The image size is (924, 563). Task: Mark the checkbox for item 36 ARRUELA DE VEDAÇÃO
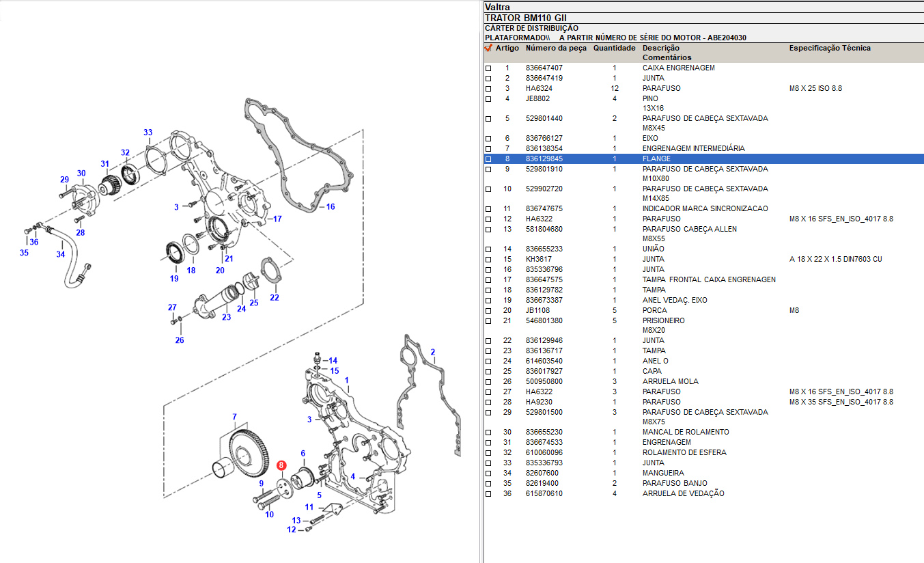[x=488, y=494]
